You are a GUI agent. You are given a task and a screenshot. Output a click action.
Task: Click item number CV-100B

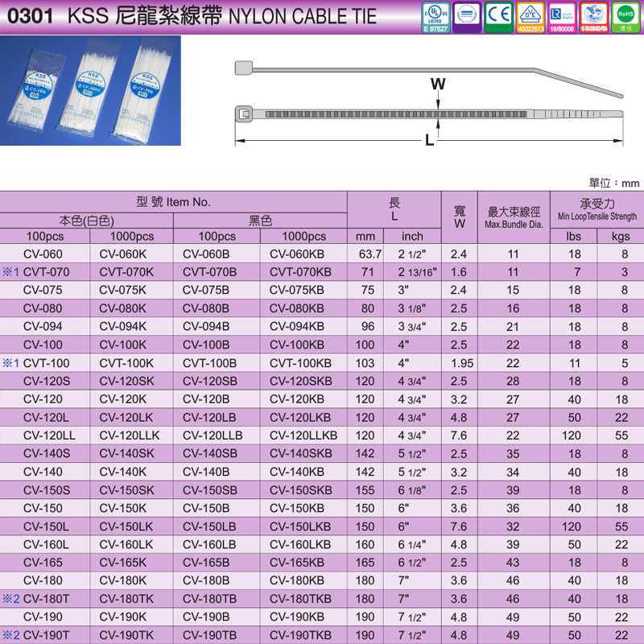point(206,345)
